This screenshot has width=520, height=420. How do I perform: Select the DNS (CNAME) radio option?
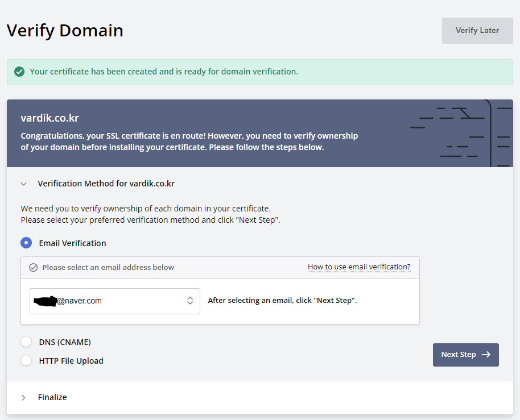pyautogui.click(x=26, y=342)
